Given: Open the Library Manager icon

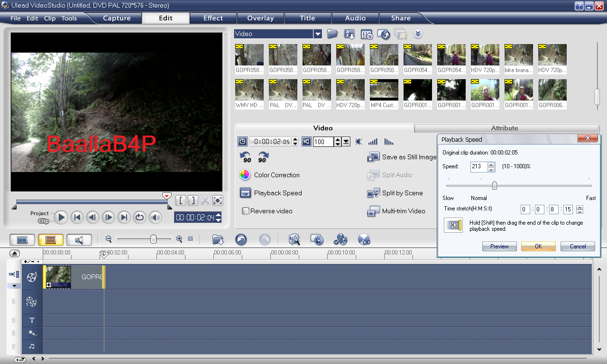Looking at the screenshot, I should pos(367,34).
